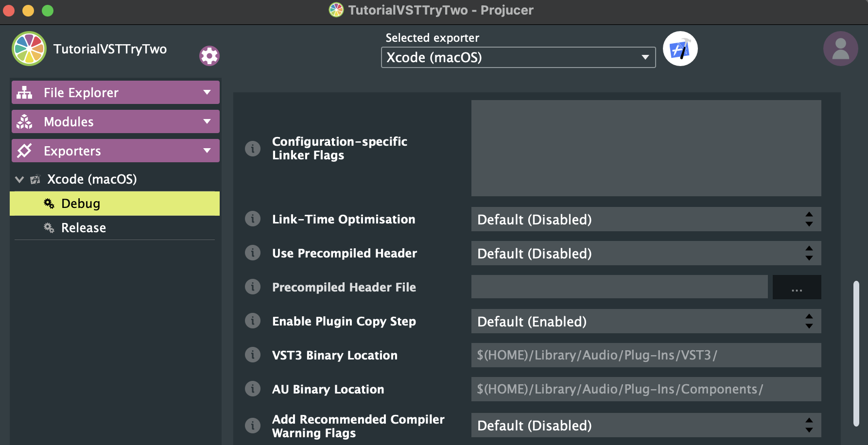Click info icon for Enable Plugin Copy Step
The height and width of the screenshot is (445, 868).
coord(253,321)
